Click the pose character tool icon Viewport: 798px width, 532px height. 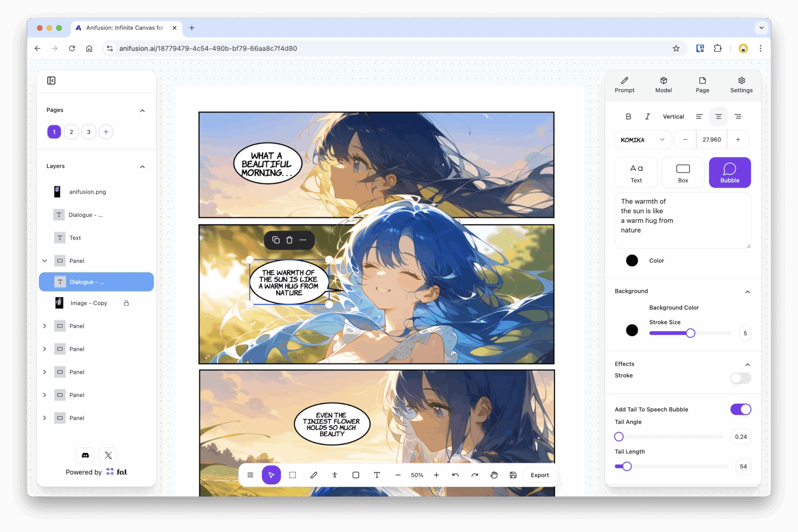tap(335, 475)
